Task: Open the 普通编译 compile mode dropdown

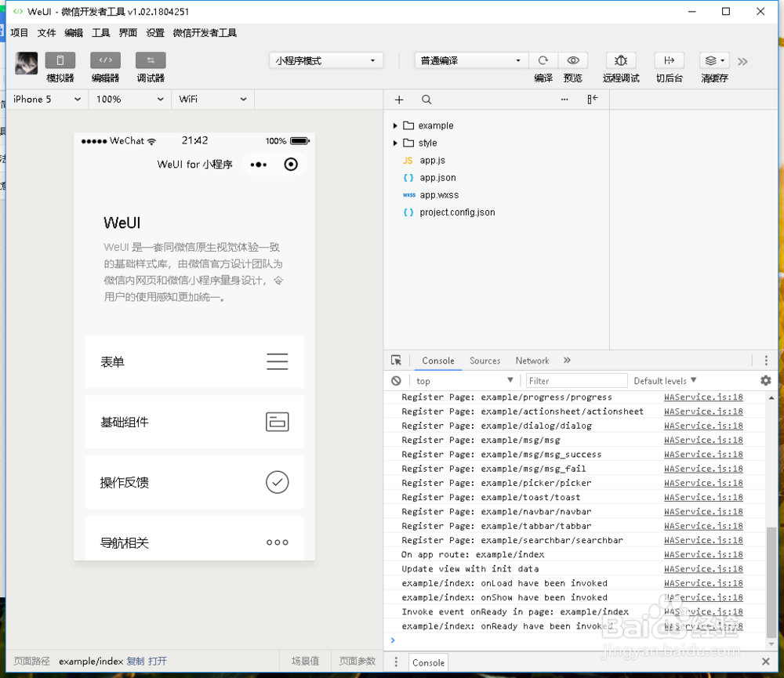Action: point(470,60)
